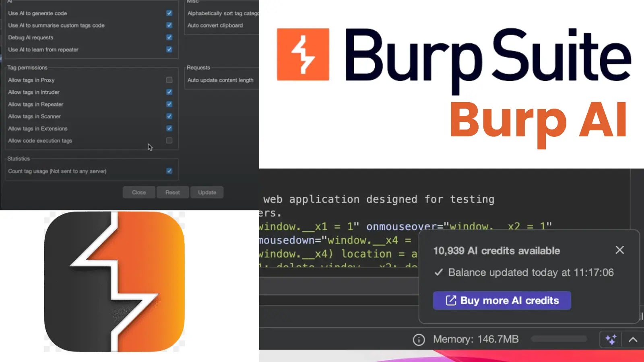Click the Requests section label
The height and width of the screenshot is (362, 644).
[198, 68]
